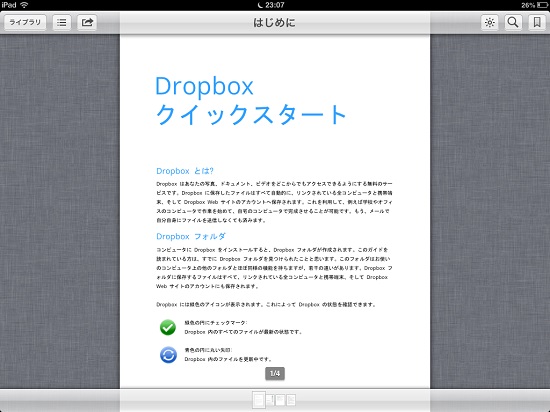Screen dimensions: 550x412
Task: Jump to the second page thumbnail
Action: coord(270,400)
